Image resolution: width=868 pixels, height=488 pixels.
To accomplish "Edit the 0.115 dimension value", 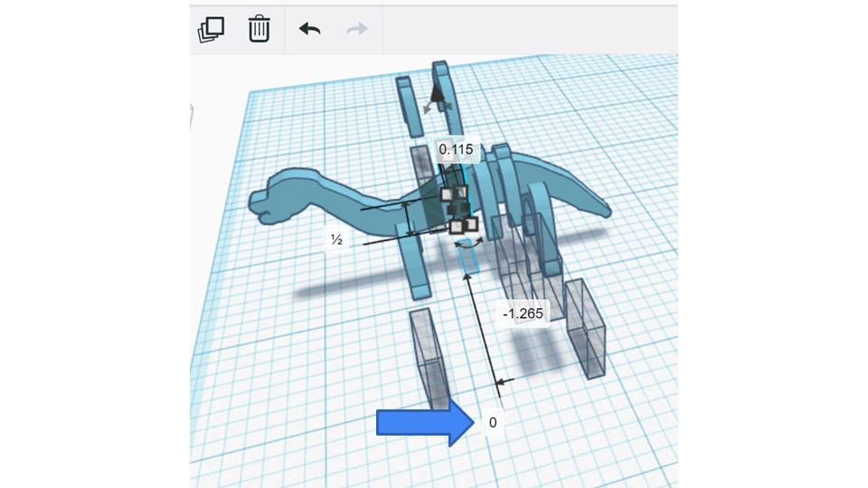I will 456,149.
